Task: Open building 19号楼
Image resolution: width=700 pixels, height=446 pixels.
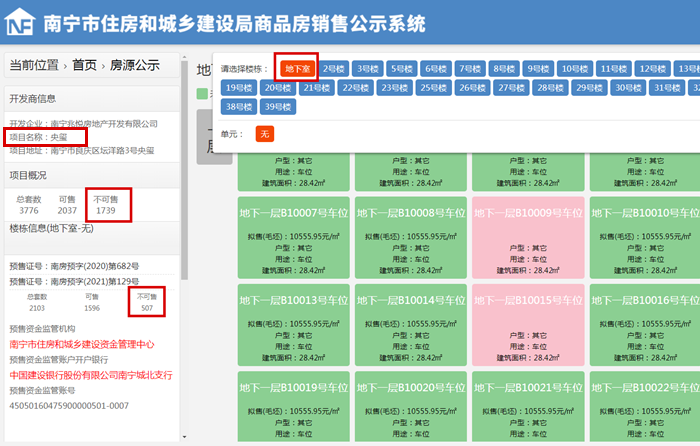Action: pos(239,88)
